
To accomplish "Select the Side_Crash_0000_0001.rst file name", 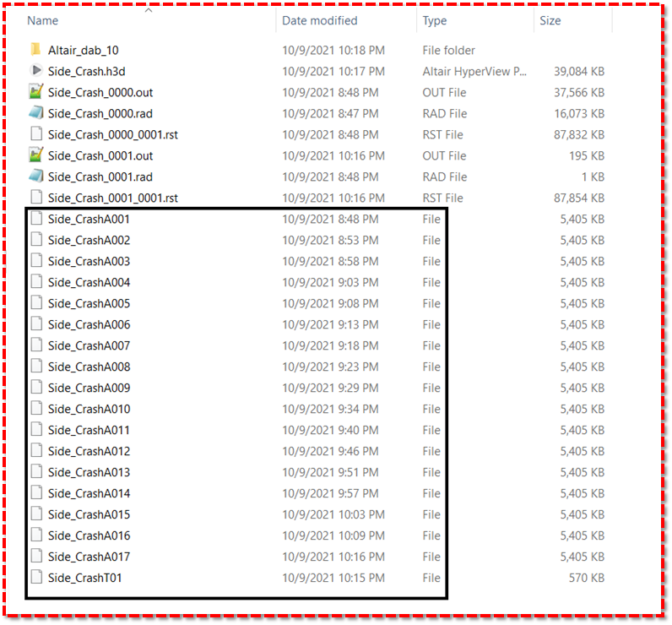I will point(113,134).
